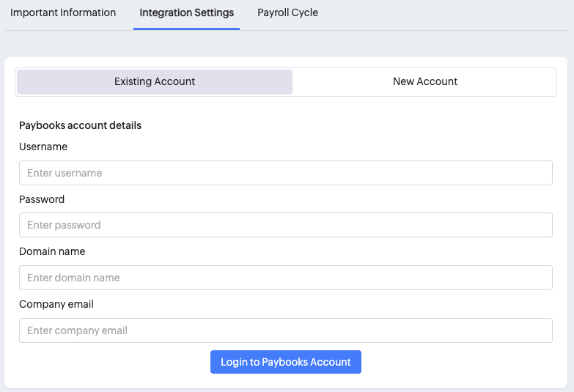Click the Password label text
The image size is (574, 392).
coord(42,199)
